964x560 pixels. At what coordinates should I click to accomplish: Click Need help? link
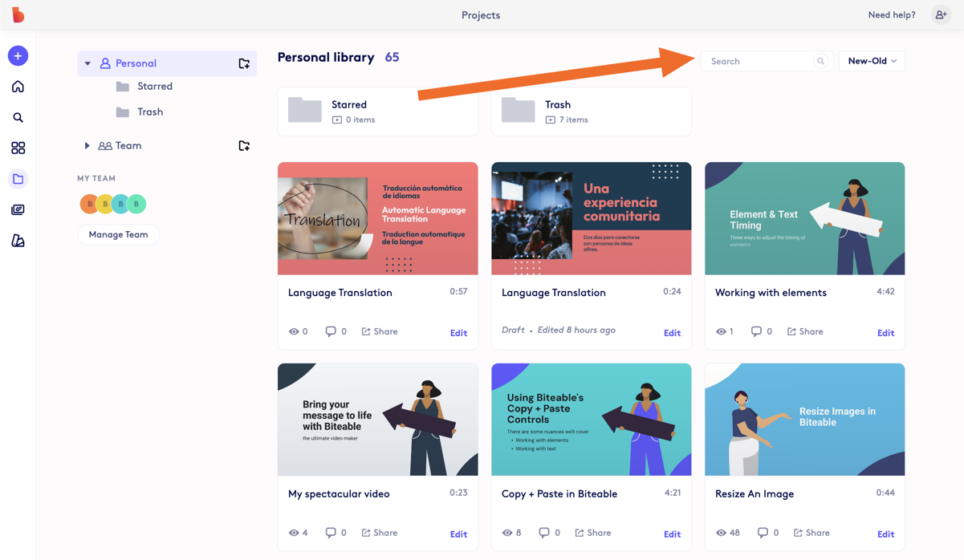[x=892, y=15]
